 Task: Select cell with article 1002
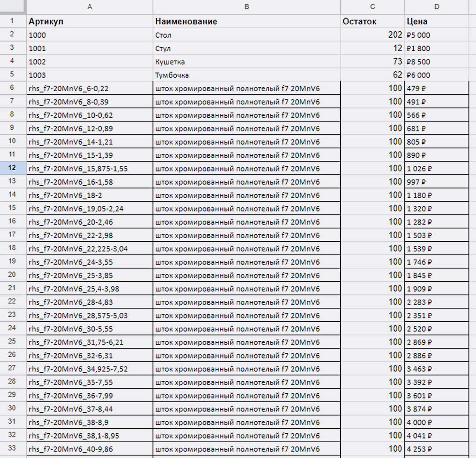[x=90, y=61]
